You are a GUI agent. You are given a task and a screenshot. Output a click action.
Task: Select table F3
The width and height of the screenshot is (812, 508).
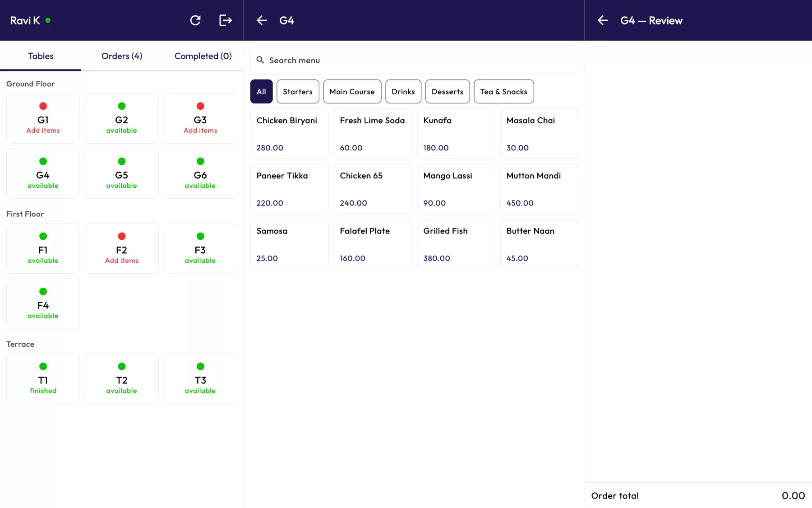click(x=200, y=248)
